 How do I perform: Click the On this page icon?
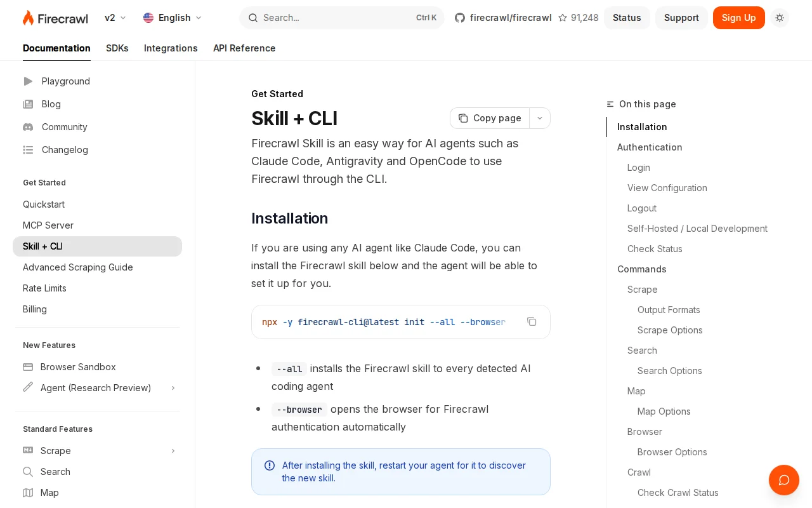(610, 104)
